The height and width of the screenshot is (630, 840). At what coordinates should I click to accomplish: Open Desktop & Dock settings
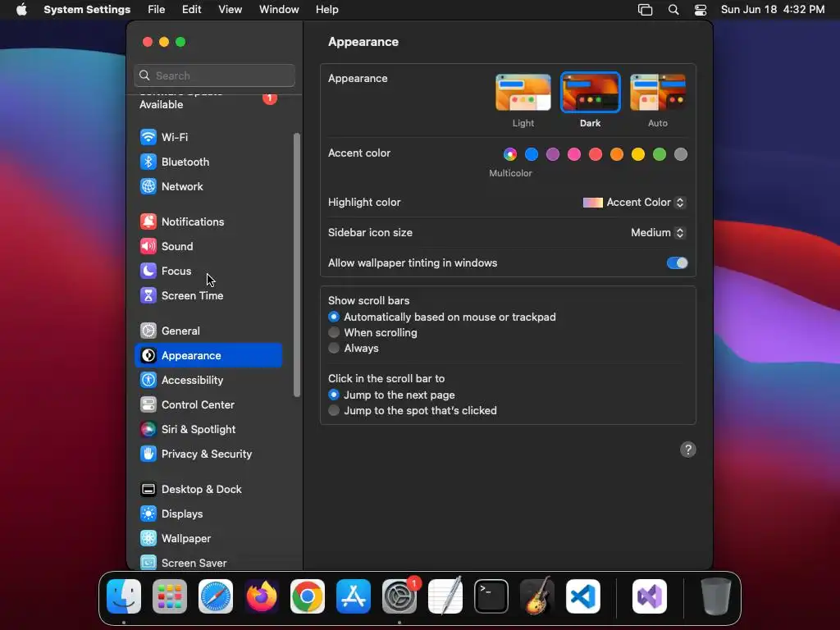(208, 490)
